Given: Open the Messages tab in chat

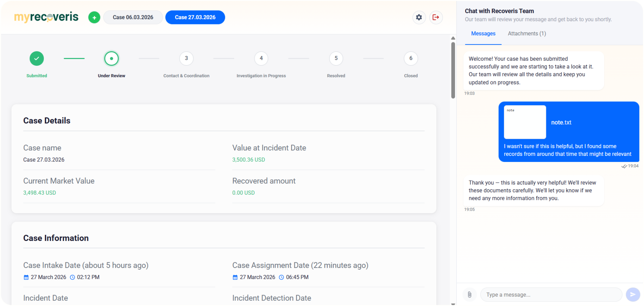Looking at the screenshot, I should [483, 34].
